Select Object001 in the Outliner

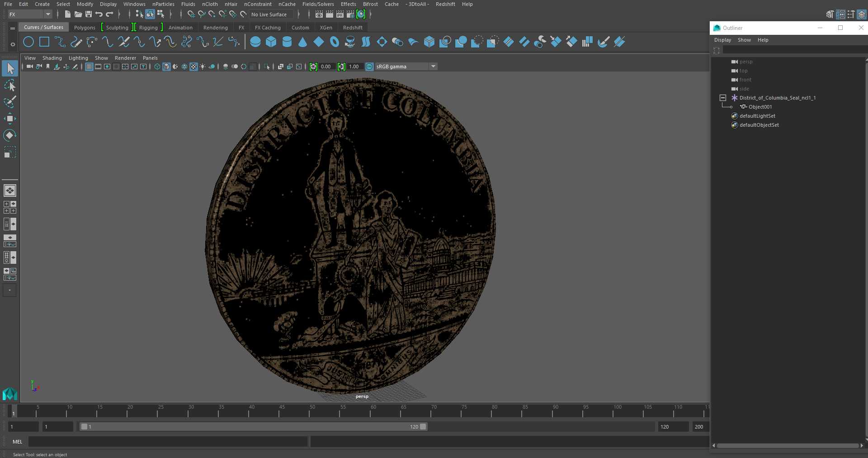tap(760, 107)
